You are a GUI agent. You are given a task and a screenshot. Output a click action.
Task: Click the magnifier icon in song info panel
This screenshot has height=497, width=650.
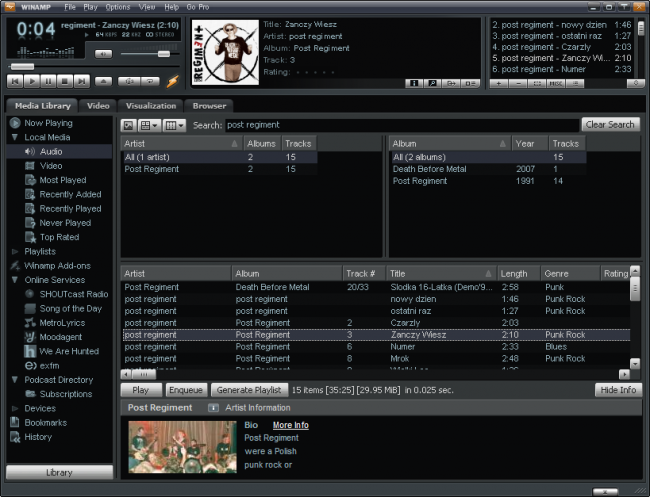pyautogui.click(x=432, y=83)
